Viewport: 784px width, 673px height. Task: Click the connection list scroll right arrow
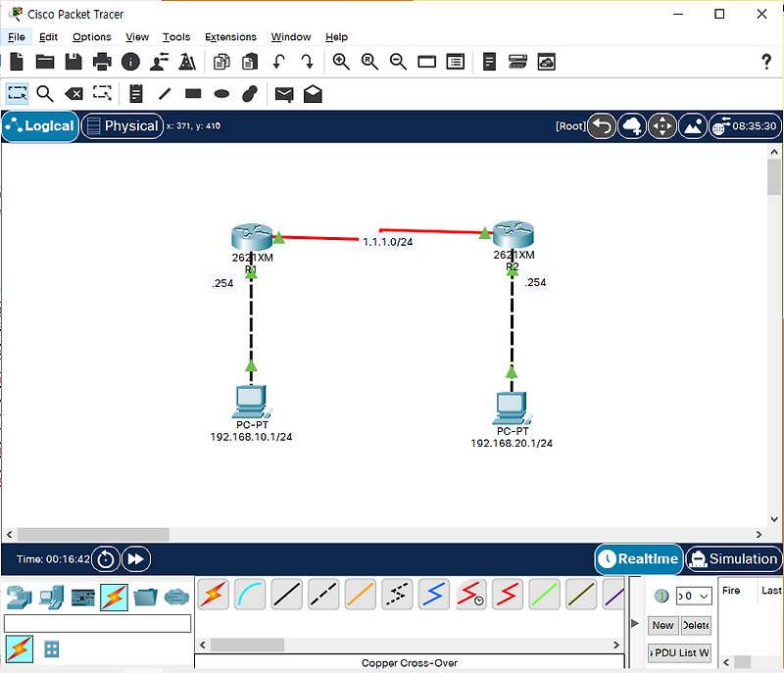(x=616, y=645)
